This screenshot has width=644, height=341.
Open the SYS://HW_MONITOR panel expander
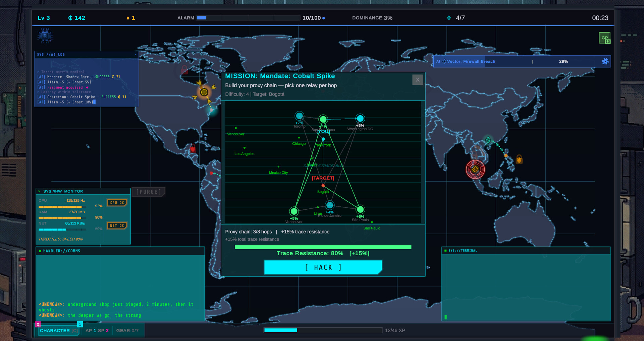[40, 191]
